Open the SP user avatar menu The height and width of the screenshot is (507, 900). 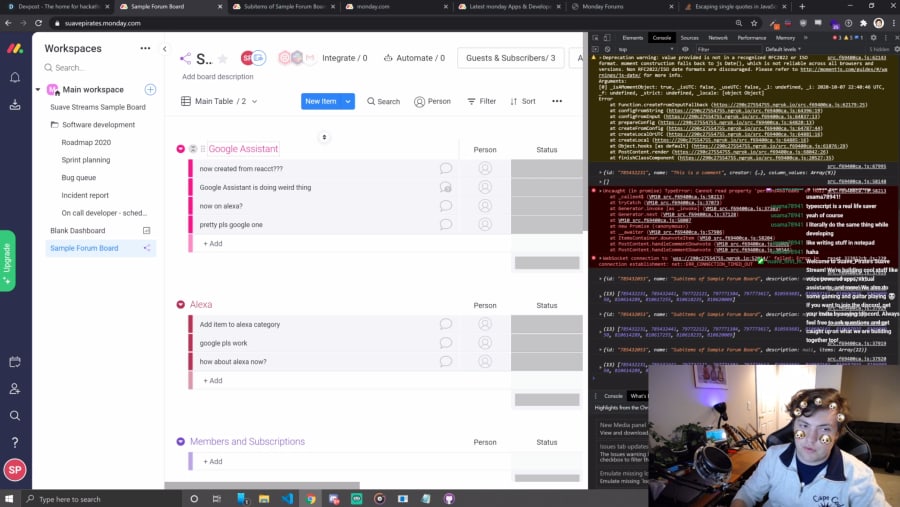(x=15, y=470)
